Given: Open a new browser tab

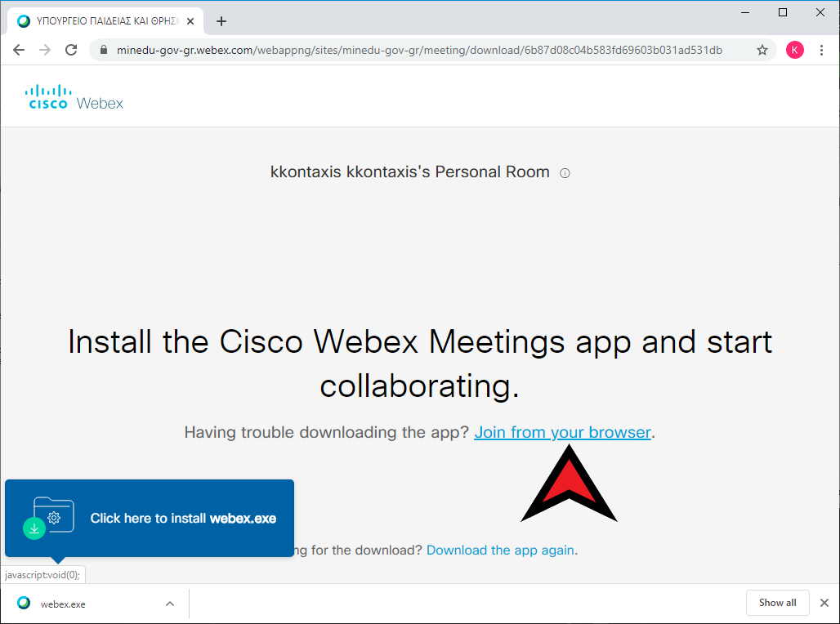Looking at the screenshot, I should (221, 21).
